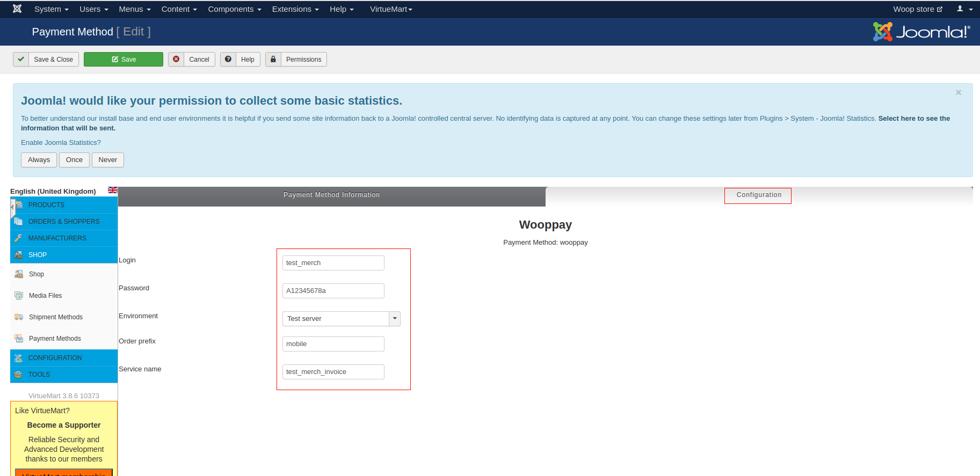Screen dimensions: 980x476
Task: Choose Always for Joomla statistics
Action: click(x=39, y=160)
